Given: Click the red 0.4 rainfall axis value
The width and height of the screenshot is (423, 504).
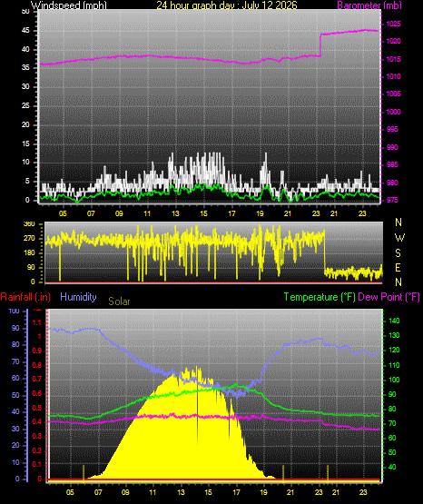Looking at the screenshot, I should coord(37,421).
